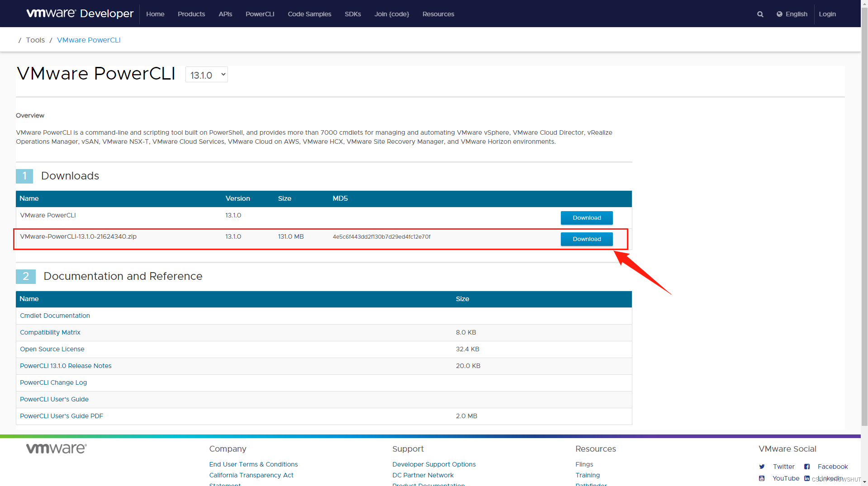The height and width of the screenshot is (486, 868).
Task: Click the 131.0 MB size cell
Action: 291,236
